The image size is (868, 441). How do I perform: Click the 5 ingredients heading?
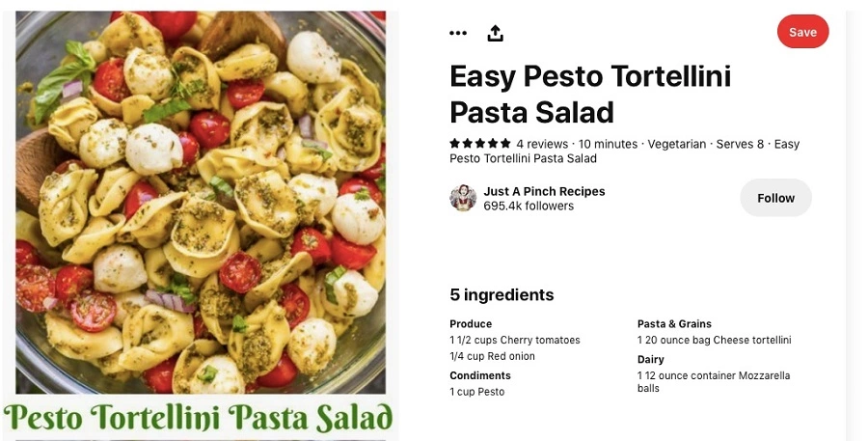click(502, 294)
